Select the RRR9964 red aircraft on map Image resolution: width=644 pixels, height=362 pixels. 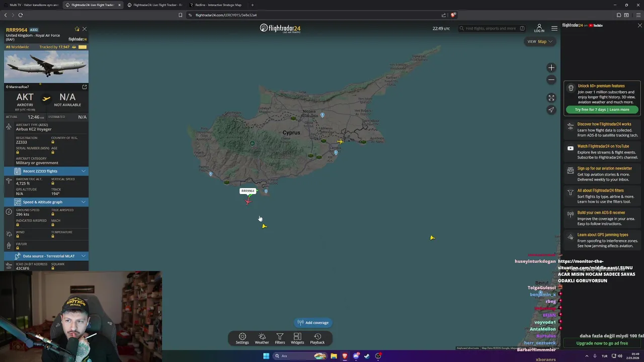[x=248, y=202]
